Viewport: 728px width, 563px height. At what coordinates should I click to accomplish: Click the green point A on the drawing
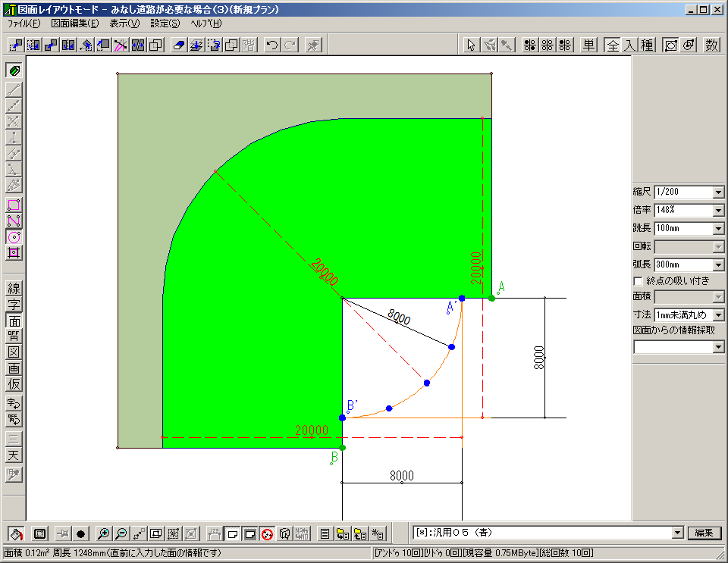pyautogui.click(x=491, y=299)
